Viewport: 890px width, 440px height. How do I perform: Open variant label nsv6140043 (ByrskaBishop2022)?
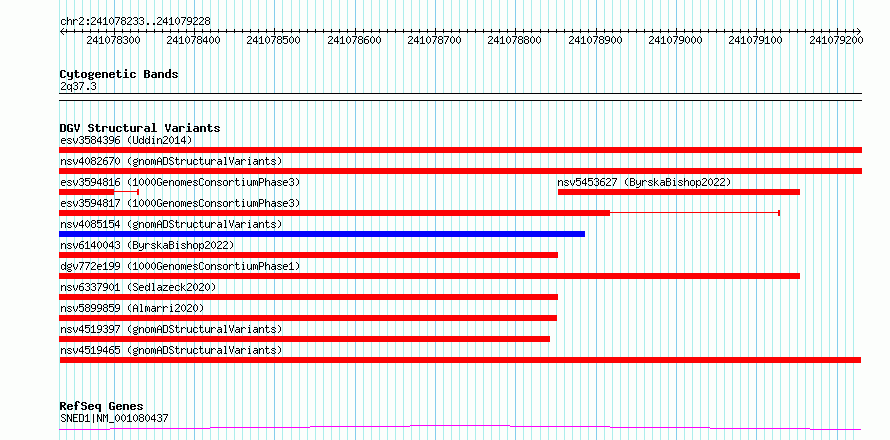[147, 245]
